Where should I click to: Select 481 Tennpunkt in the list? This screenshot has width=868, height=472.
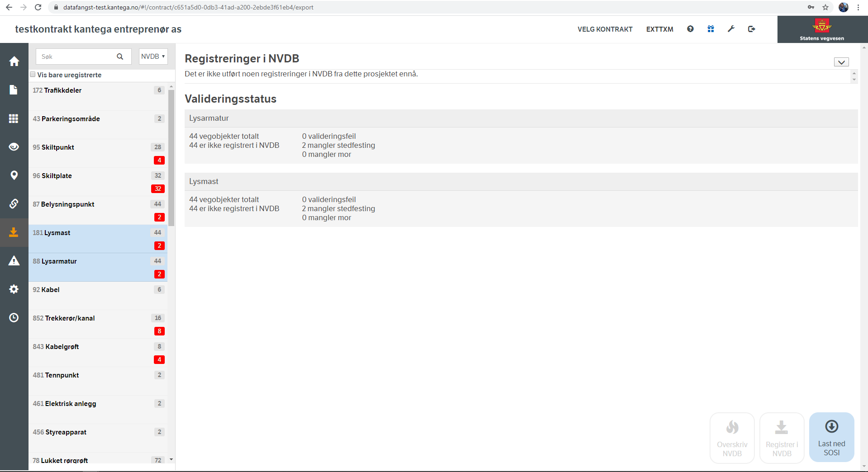click(98, 381)
